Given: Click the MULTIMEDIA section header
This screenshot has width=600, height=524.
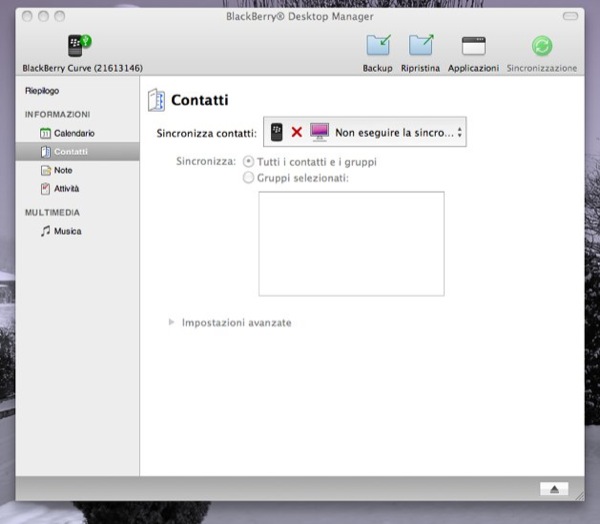Looking at the screenshot, I should [x=52, y=212].
